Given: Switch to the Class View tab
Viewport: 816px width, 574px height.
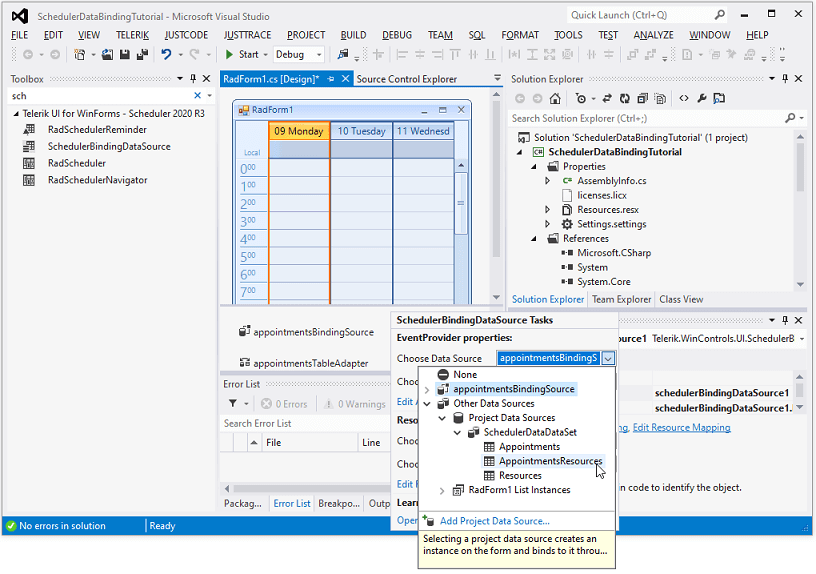Looking at the screenshot, I should 681,299.
